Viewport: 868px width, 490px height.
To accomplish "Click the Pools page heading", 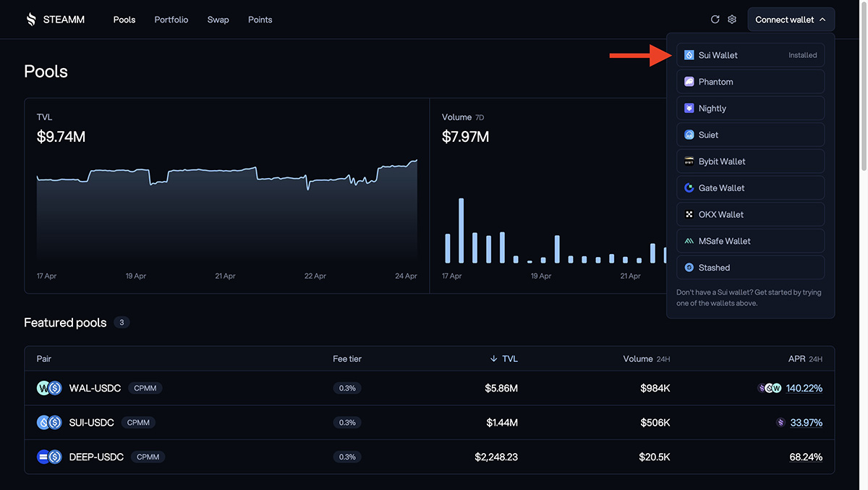I will tap(46, 71).
